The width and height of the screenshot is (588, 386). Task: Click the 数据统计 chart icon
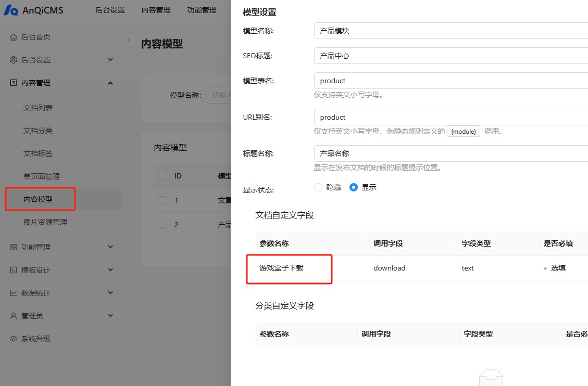(x=14, y=293)
